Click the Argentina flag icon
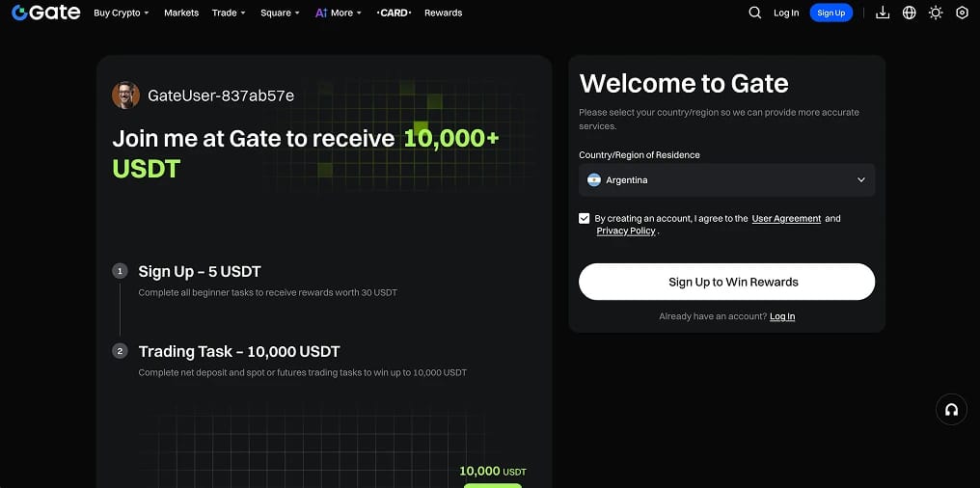Image resolution: width=980 pixels, height=488 pixels. coord(594,180)
